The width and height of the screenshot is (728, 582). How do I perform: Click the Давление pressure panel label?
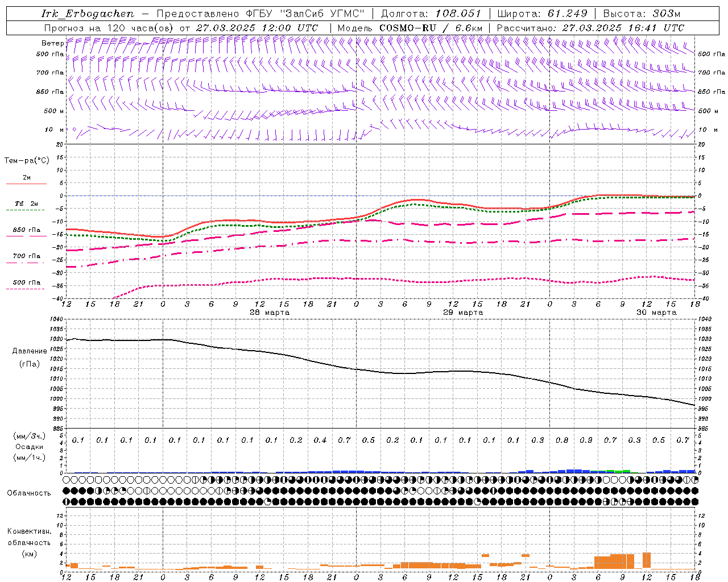30,351
